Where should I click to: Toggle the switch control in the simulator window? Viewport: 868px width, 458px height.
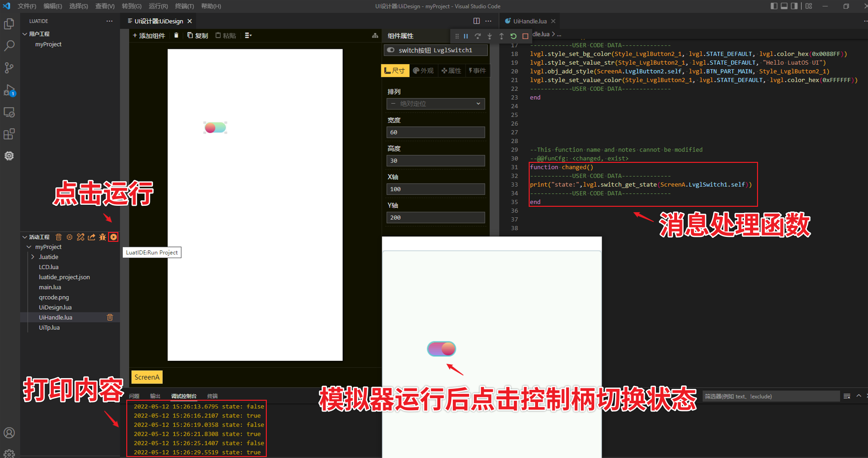pos(442,348)
